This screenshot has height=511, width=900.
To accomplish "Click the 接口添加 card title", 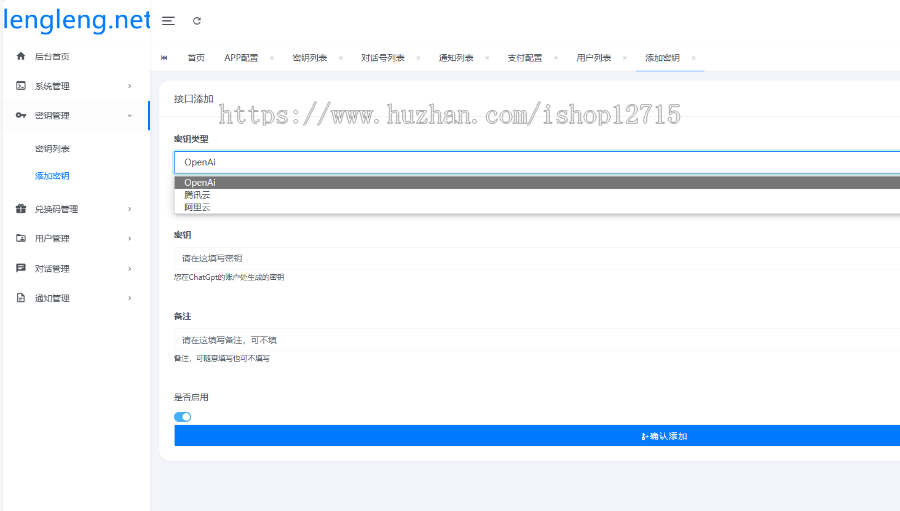I will coord(193,99).
